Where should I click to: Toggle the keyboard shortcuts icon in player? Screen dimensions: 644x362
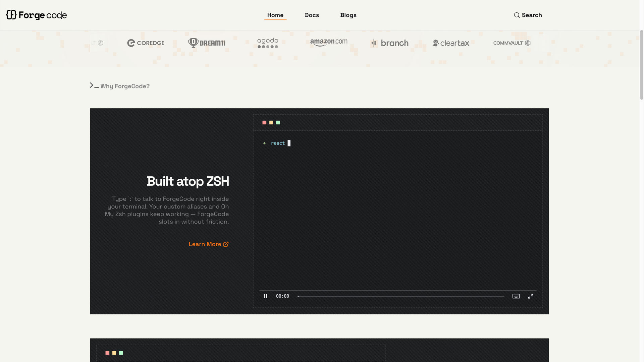(516, 296)
